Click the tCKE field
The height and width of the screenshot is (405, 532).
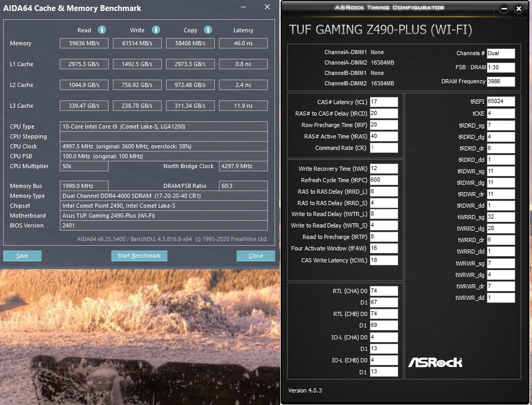coord(501,113)
